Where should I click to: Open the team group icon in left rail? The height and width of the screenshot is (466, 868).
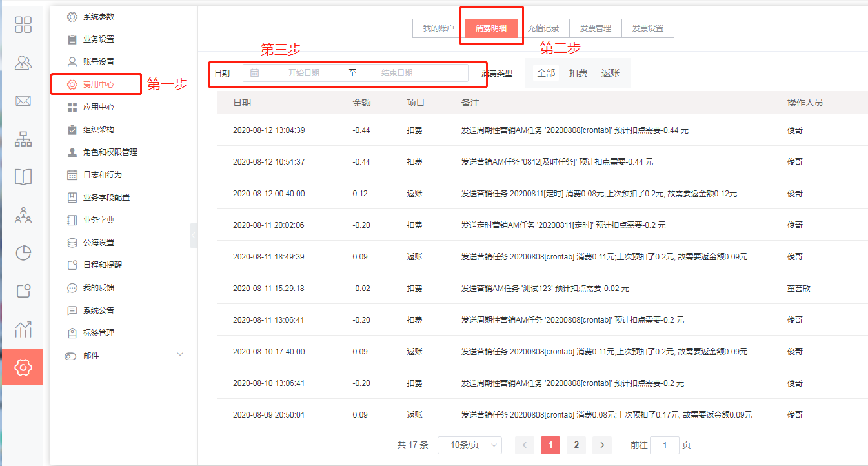23,215
